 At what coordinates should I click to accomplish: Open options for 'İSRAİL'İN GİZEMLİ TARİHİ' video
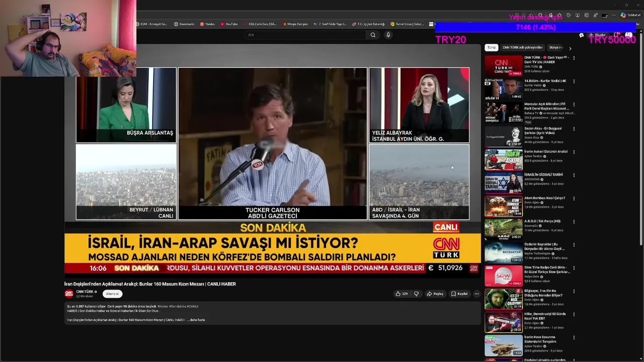574,175
